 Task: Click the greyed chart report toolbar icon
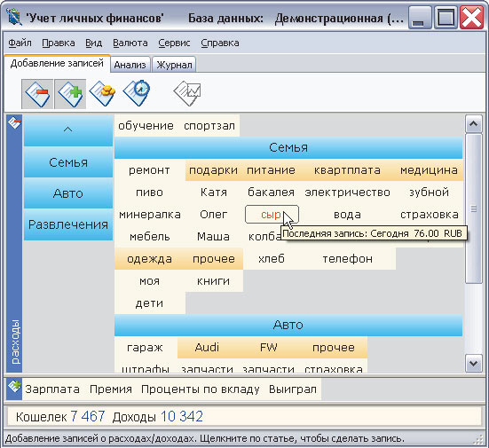186,93
